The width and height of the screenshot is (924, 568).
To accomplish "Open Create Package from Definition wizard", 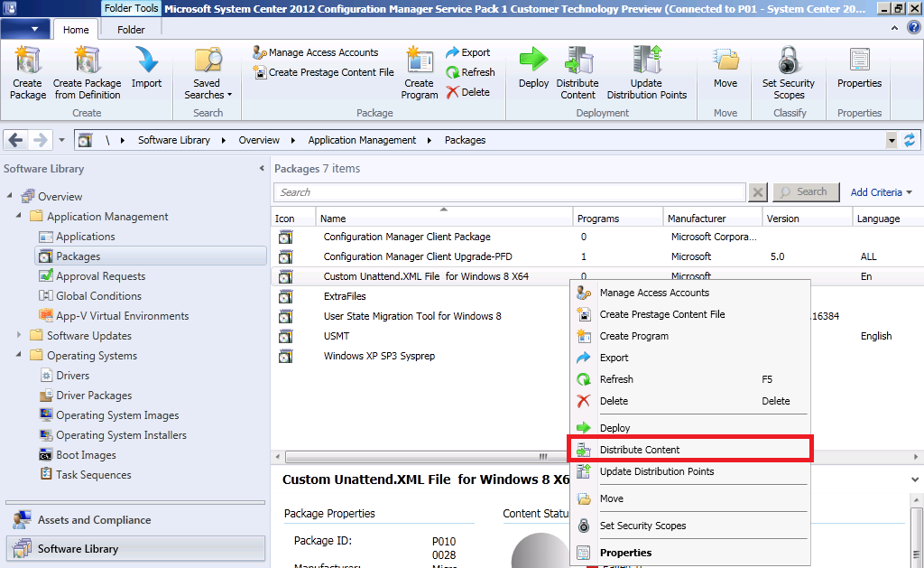I will (x=88, y=72).
